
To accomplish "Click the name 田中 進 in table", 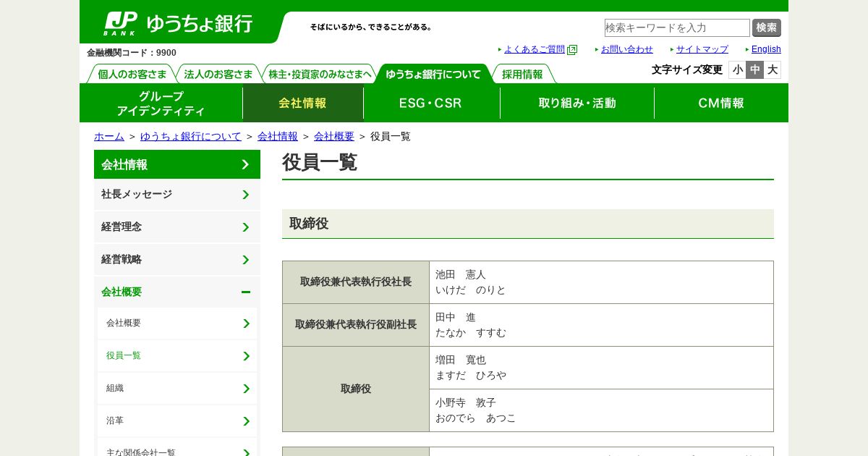I will (456, 317).
